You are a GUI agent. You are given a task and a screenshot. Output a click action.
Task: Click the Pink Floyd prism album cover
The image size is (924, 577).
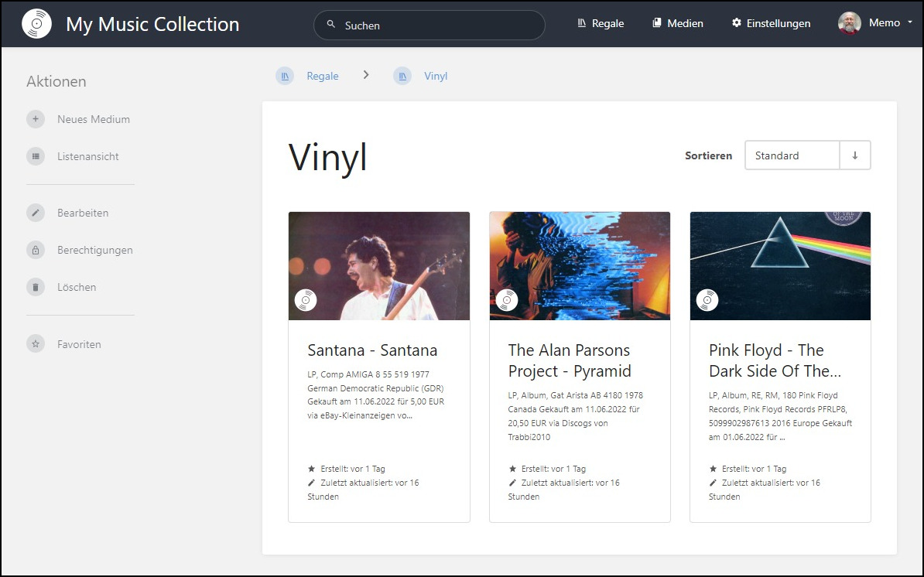(780, 265)
